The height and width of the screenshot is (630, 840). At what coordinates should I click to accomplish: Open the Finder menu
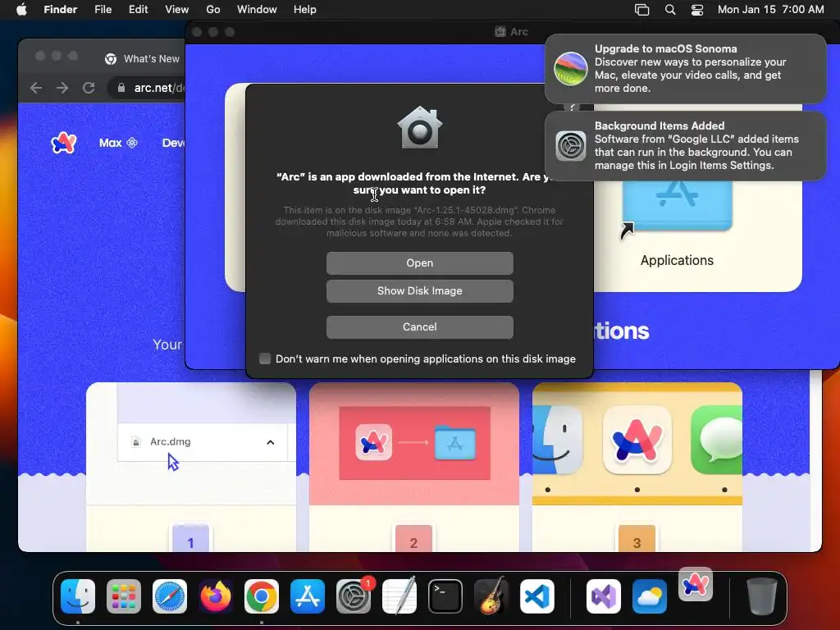pos(61,10)
